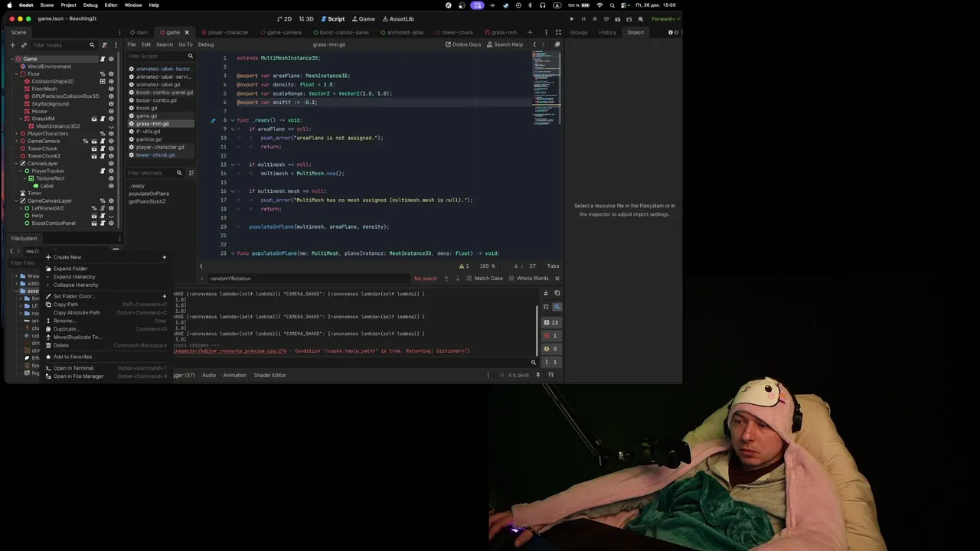980x551 pixels.
Task: Toggle House node visibility
Action: point(111,111)
